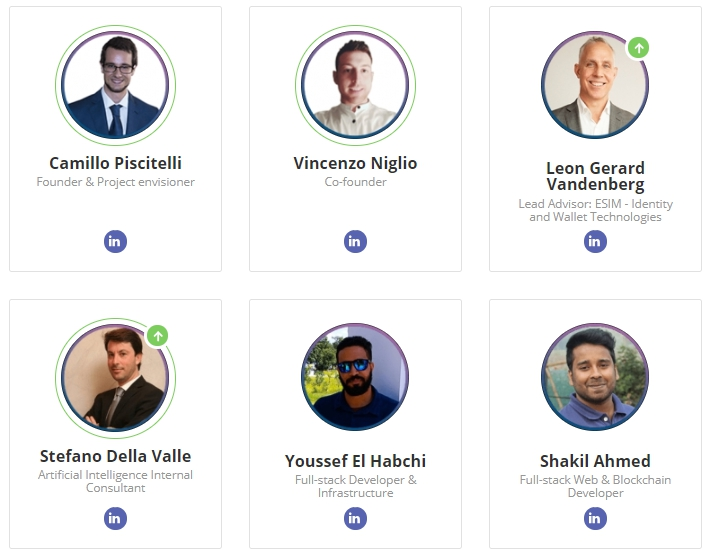Screen dimensions: 709x555
Task: Click Shakil Ahmed's profile photo
Action: [x=595, y=377]
